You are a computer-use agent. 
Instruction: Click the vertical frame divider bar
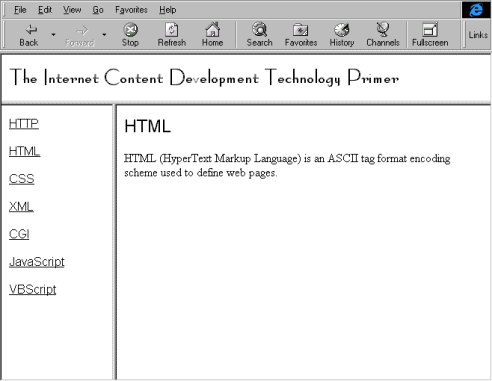click(x=115, y=242)
